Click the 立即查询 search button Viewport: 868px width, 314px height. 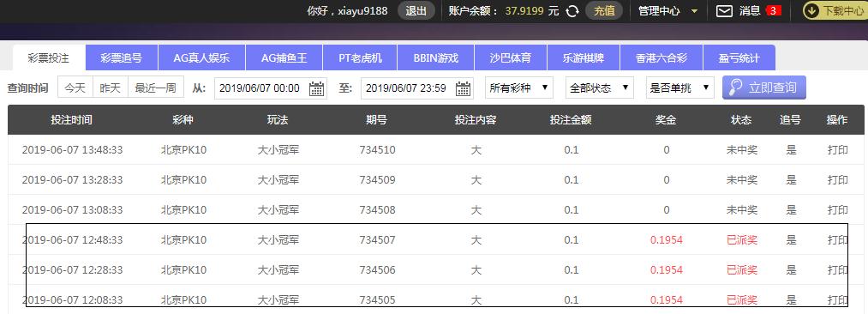pos(764,88)
